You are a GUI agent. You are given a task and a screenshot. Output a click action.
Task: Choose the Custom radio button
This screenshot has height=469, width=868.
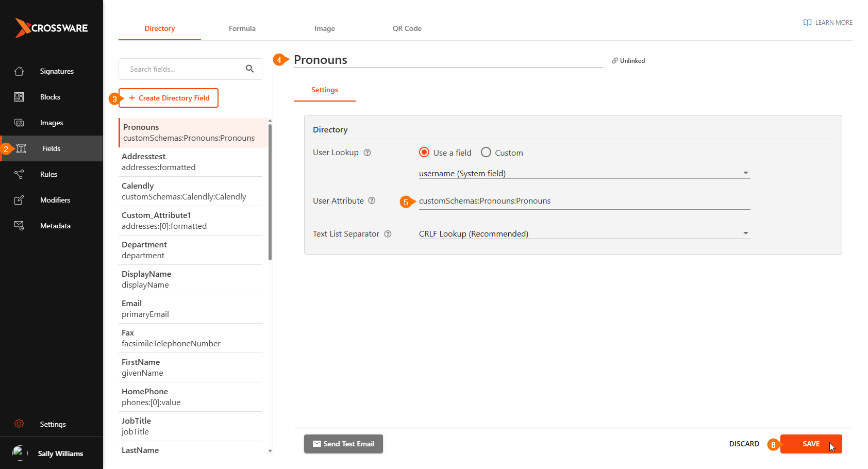(x=486, y=153)
